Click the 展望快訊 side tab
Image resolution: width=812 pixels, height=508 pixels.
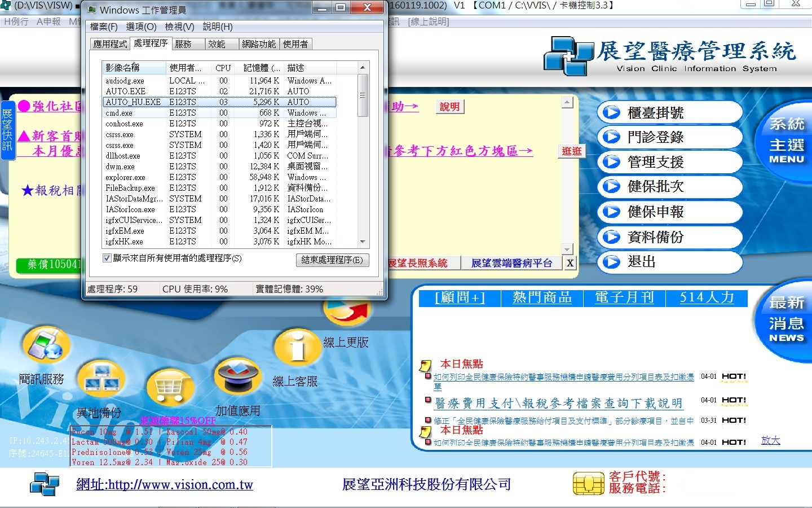(x=7, y=130)
